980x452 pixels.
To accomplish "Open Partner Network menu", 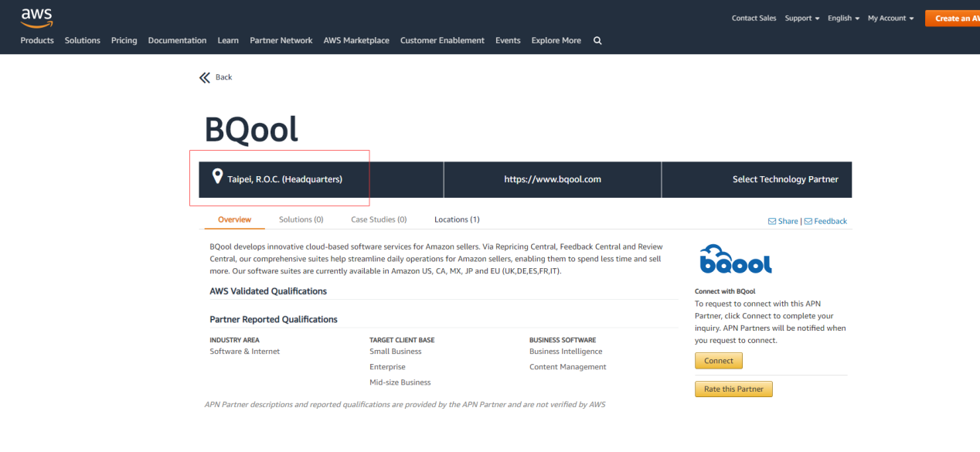I will pyautogui.click(x=281, y=40).
